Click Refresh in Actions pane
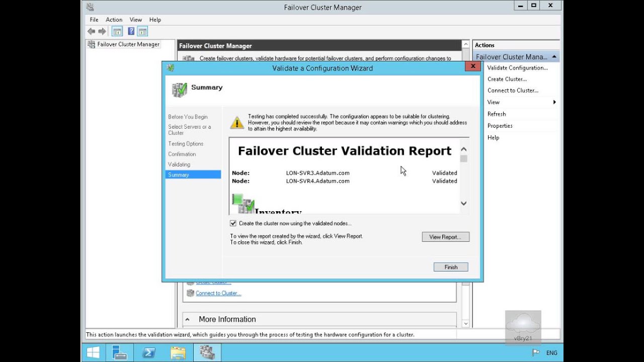Viewport: 644px width, 362px height. point(497,114)
